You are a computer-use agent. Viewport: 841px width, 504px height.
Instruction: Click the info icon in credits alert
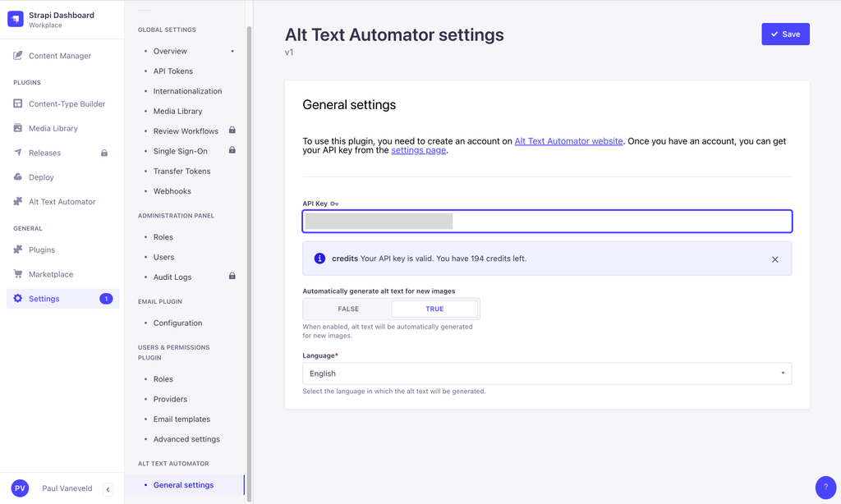click(319, 259)
